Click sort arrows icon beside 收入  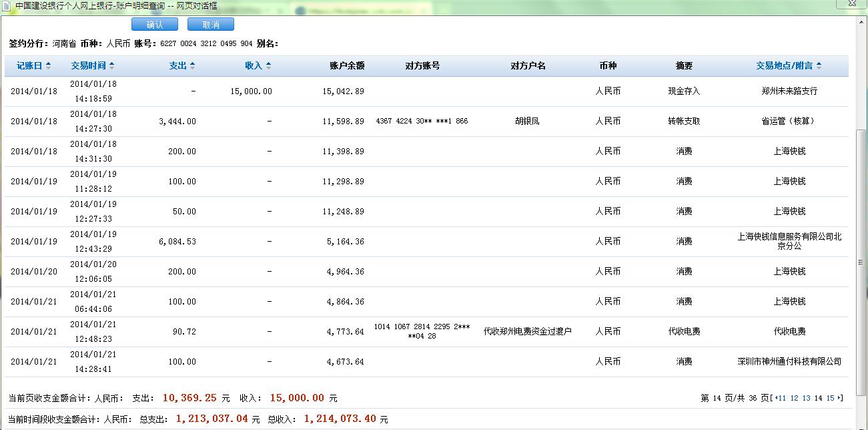(x=269, y=66)
